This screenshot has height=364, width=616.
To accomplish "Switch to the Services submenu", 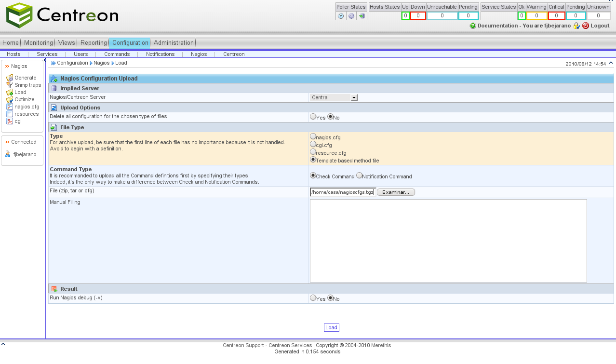I will [47, 54].
